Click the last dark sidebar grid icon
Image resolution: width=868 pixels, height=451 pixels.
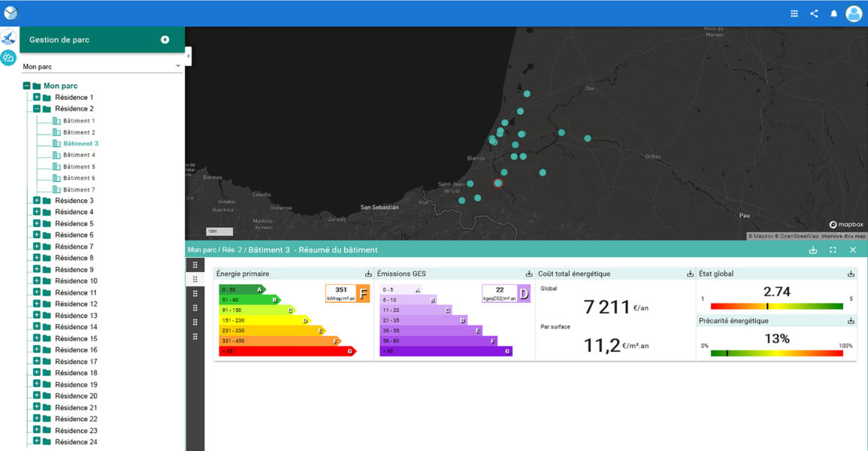pos(195,337)
